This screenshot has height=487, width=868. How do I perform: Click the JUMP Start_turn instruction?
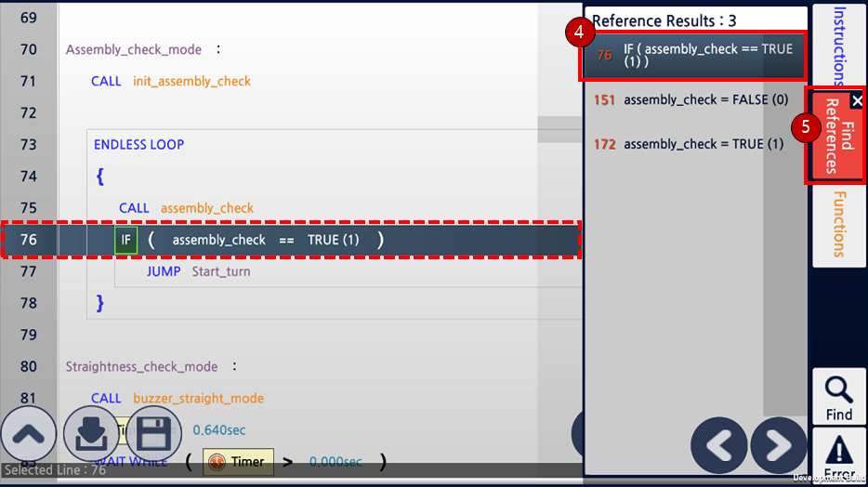(198, 271)
